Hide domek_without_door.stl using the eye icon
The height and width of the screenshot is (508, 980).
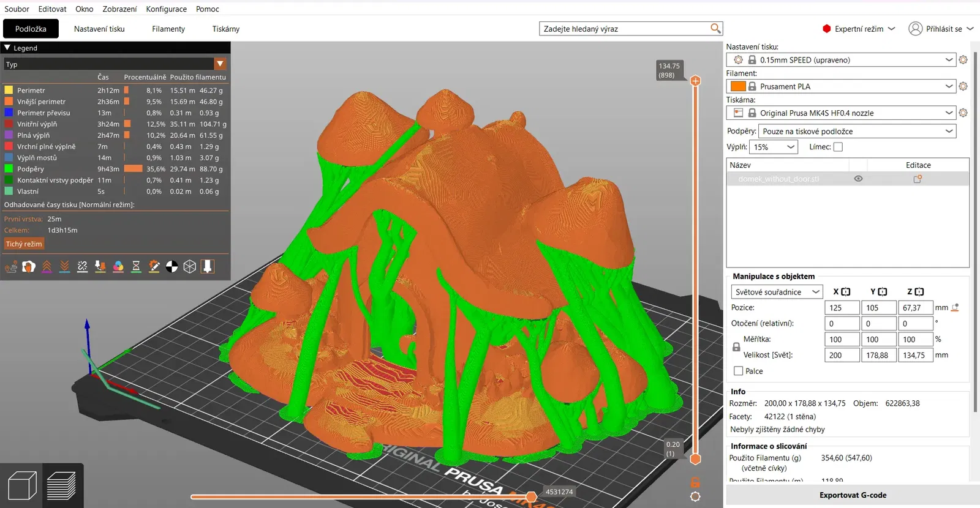[x=858, y=179]
